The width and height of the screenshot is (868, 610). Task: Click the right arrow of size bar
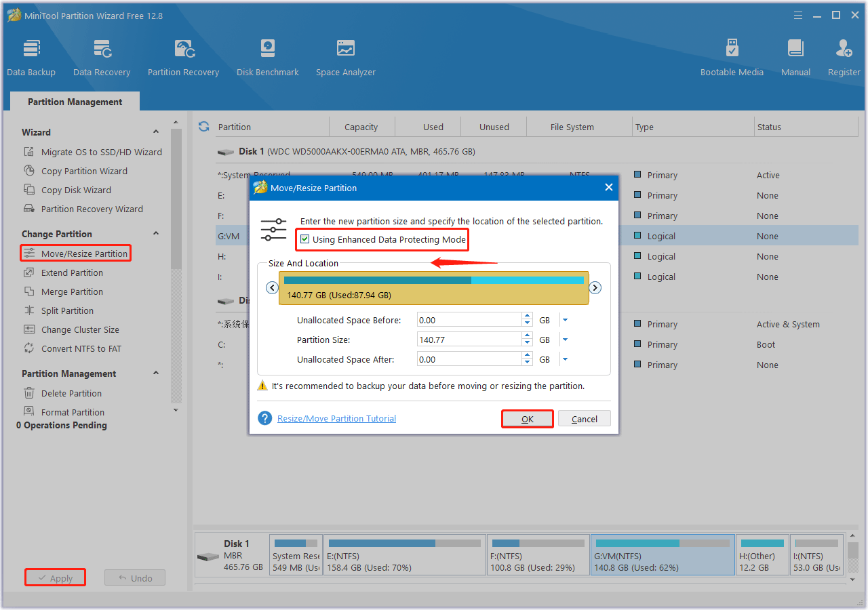click(595, 287)
